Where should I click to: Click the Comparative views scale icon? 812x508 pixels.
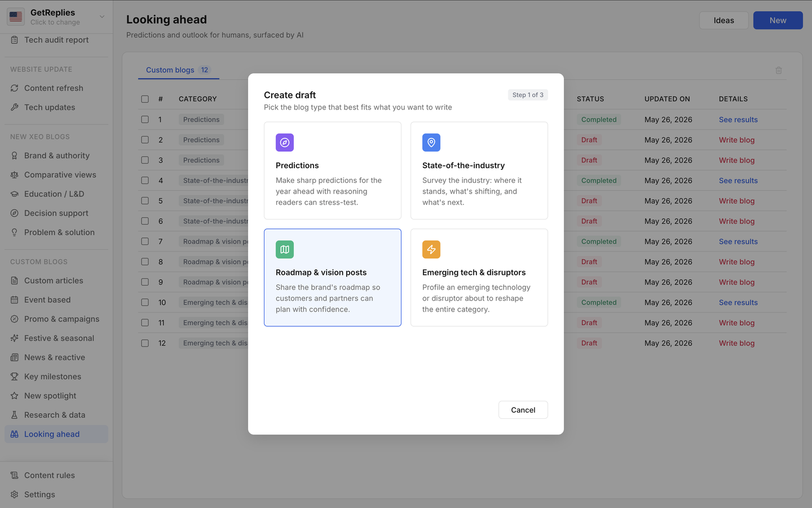[15, 175]
